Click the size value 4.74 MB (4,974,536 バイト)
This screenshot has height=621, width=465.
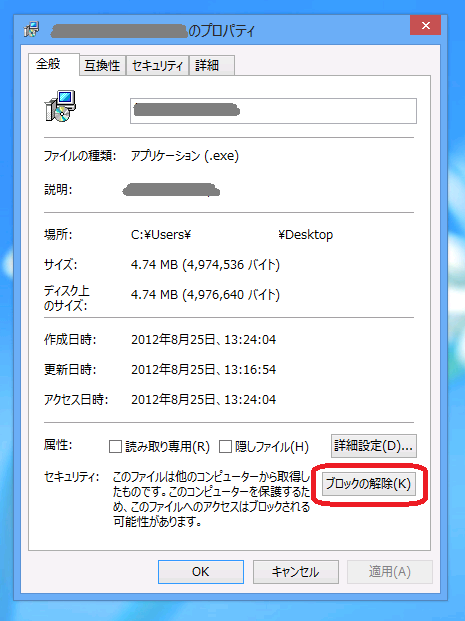(x=205, y=265)
